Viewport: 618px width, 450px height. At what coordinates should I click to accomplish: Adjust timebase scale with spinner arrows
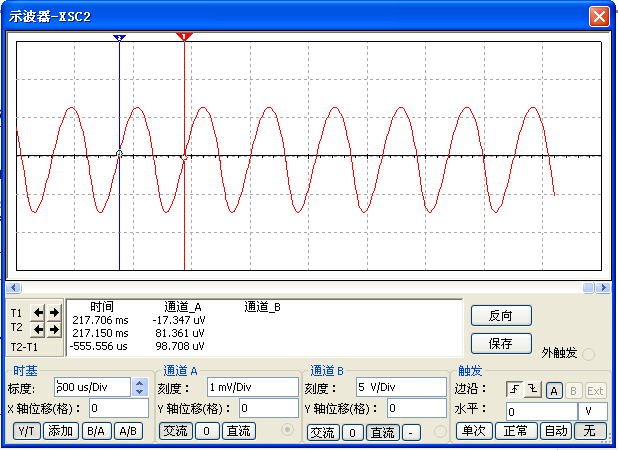(x=140, y=387)
